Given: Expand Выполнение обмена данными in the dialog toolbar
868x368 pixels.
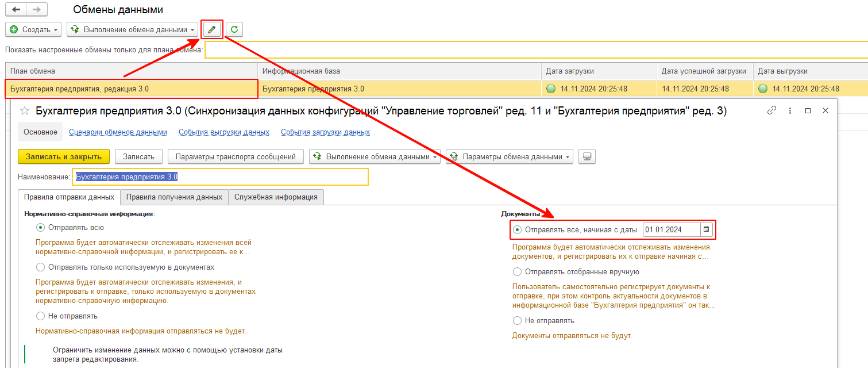Looking at the screenshot, I should (375, 156).
